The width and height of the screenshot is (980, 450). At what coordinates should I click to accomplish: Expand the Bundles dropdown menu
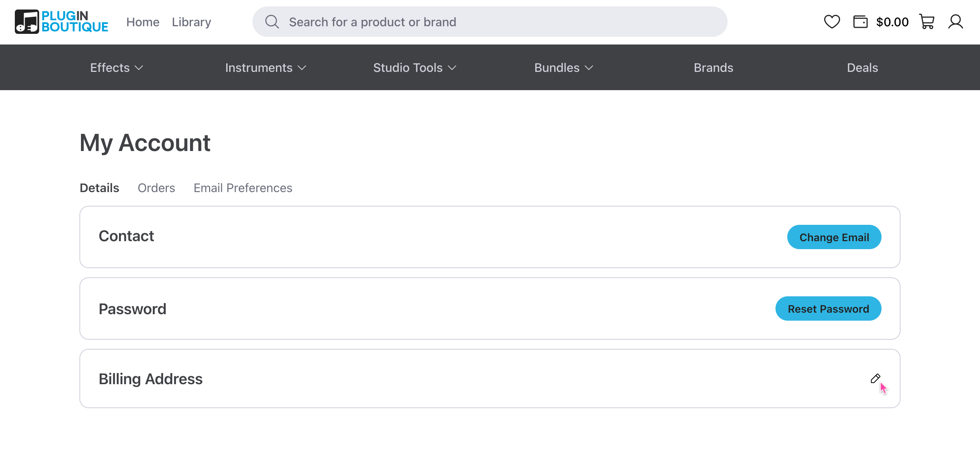click(x=563, y=68)
